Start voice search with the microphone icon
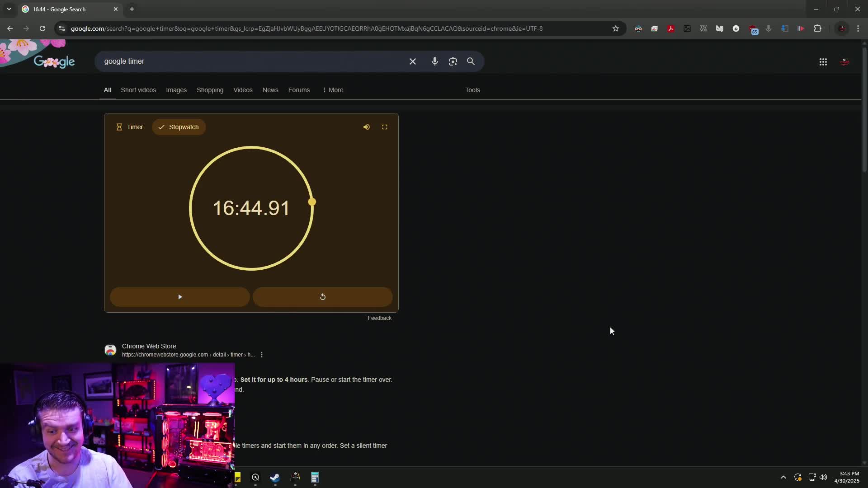Image resolution: width=868 pixels, height=488 pixels. point(435,61)
